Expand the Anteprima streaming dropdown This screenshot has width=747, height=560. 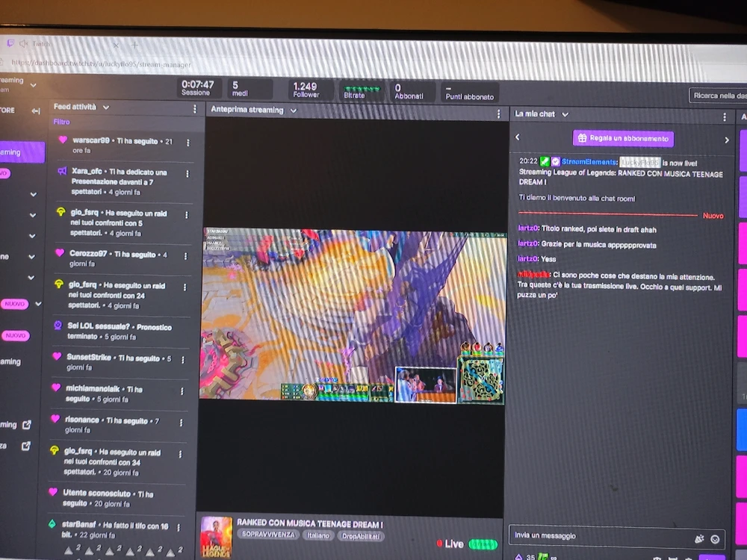(x=294, y=111)
